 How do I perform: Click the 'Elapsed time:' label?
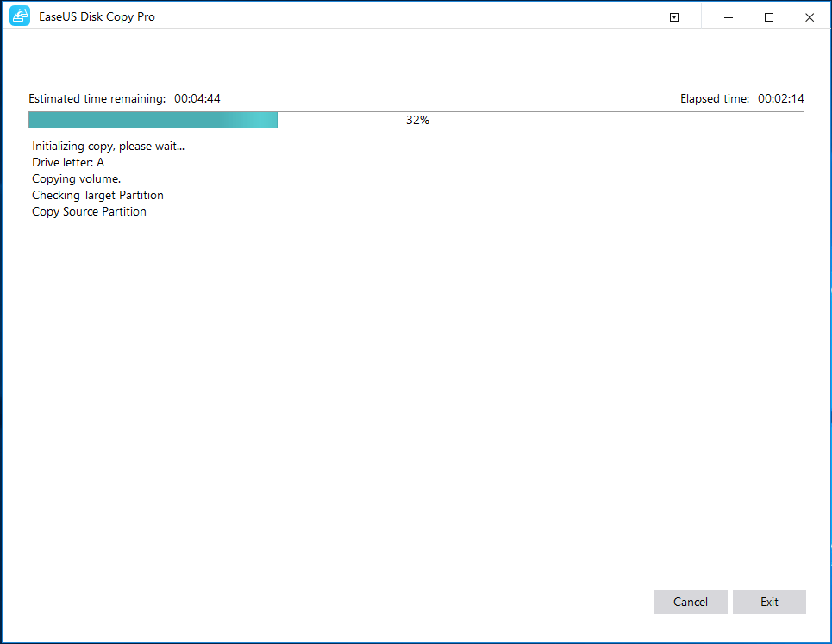pos(715,98)
